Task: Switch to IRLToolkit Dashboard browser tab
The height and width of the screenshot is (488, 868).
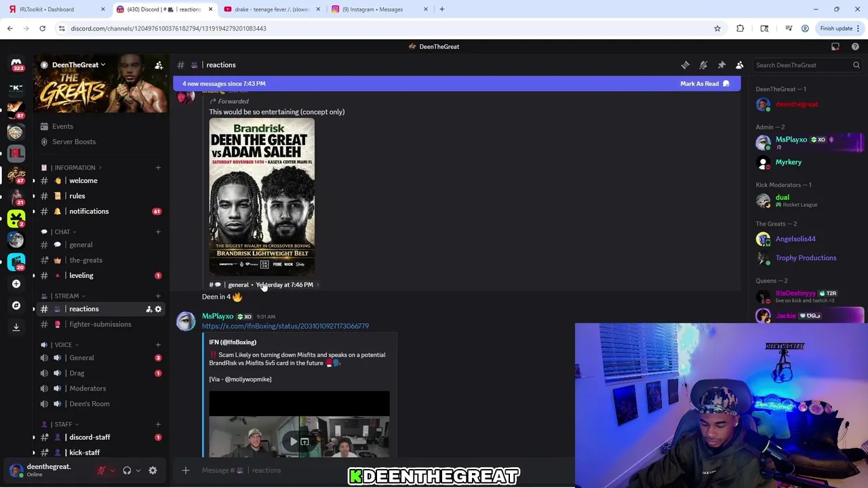Action: tap(56, 9)
